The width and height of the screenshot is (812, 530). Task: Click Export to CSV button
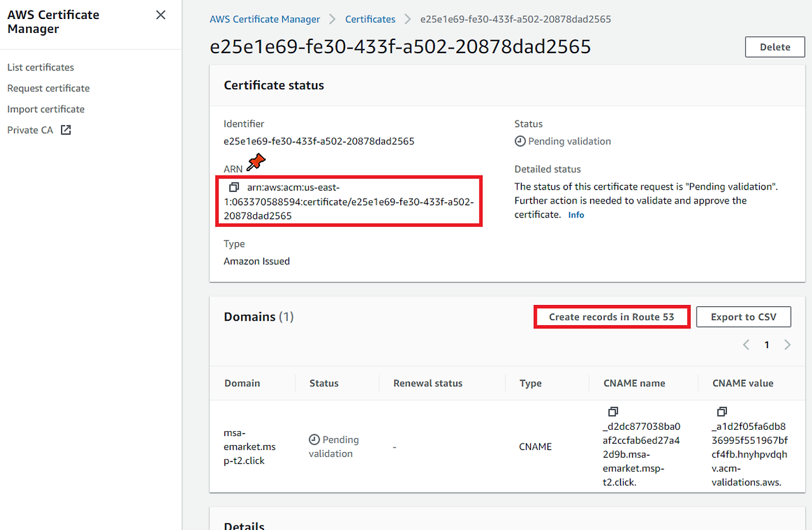pos(743,317)
